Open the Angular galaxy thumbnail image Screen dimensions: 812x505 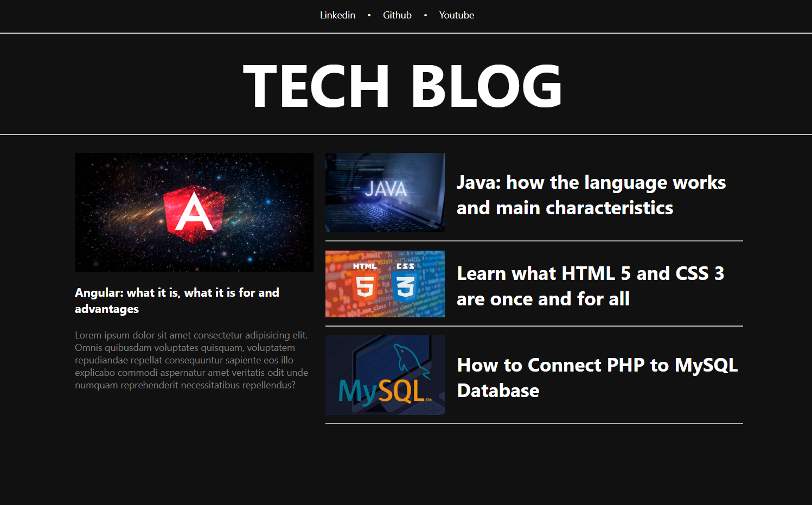(194, 213)
